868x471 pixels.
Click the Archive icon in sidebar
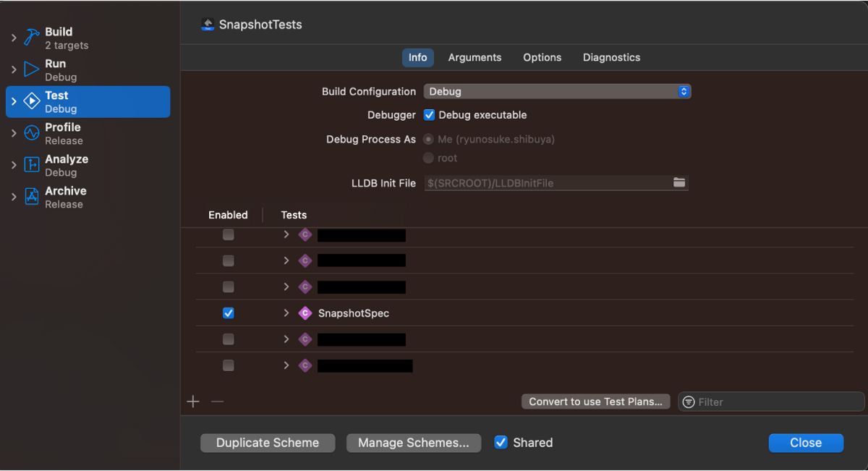pos(32,197)
